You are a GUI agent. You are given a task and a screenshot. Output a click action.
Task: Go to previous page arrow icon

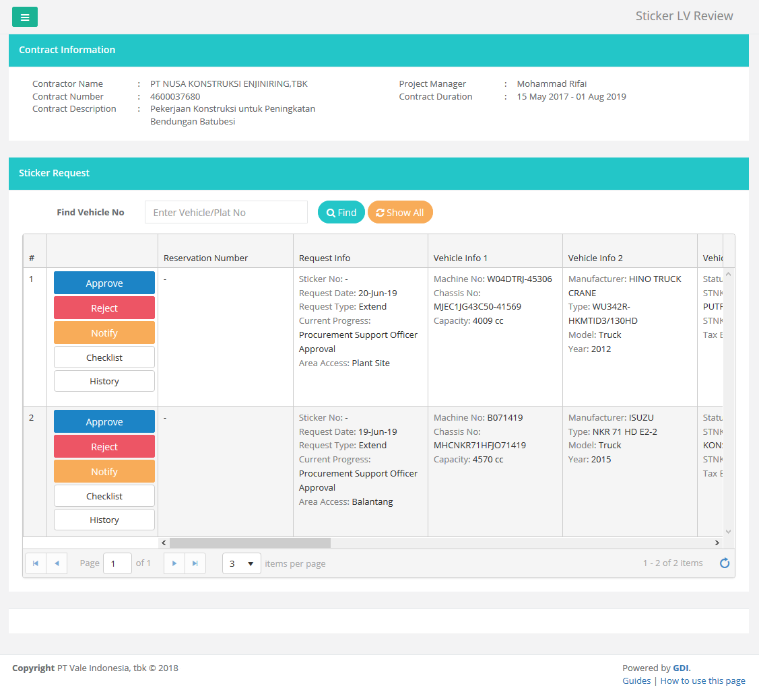point(57,563)
